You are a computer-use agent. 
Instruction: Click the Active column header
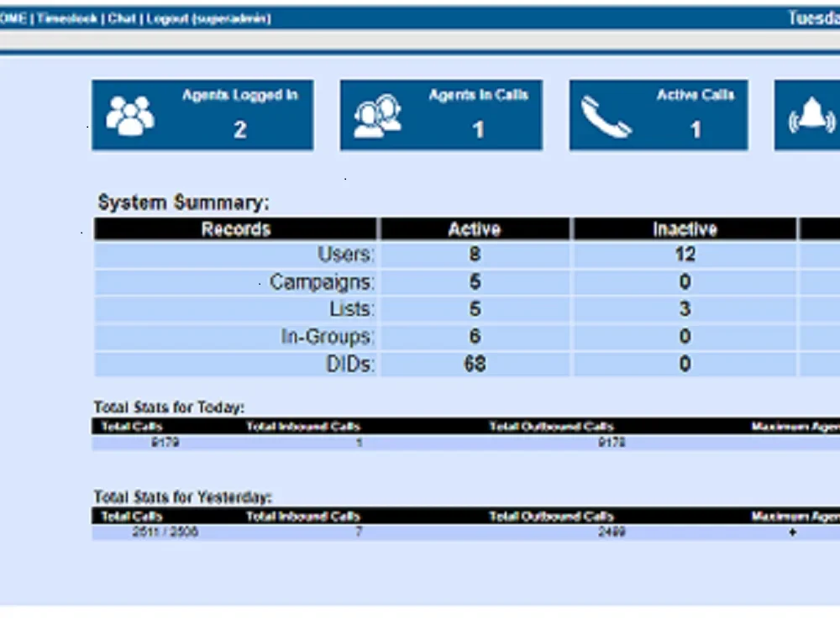click(475, 229)
